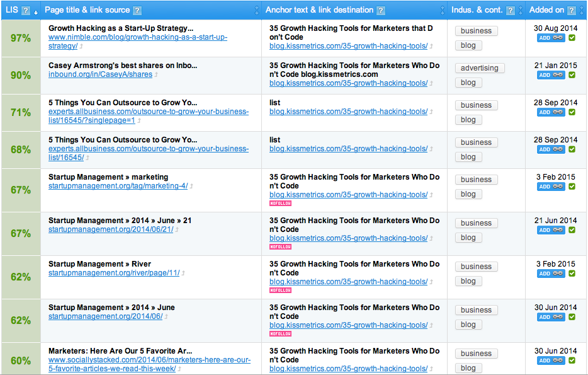Image resolution: width=588 pixels, height=375 pixels.
Task: Open destination external icon in the 68% row
Action: tap(431, 149)
